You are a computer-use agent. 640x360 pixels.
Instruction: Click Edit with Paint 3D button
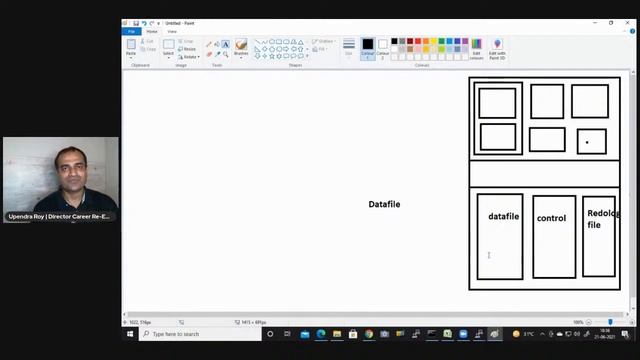point(497,49)
